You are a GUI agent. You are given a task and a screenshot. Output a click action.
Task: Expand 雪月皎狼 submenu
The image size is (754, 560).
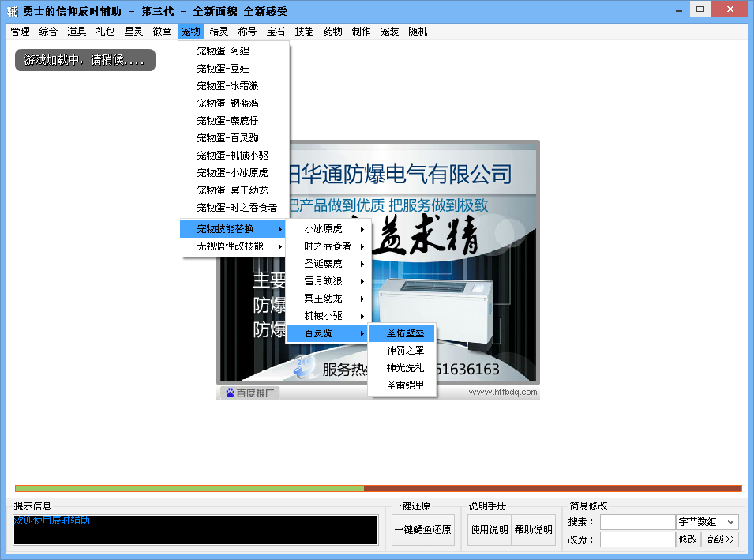coord(328,281)
